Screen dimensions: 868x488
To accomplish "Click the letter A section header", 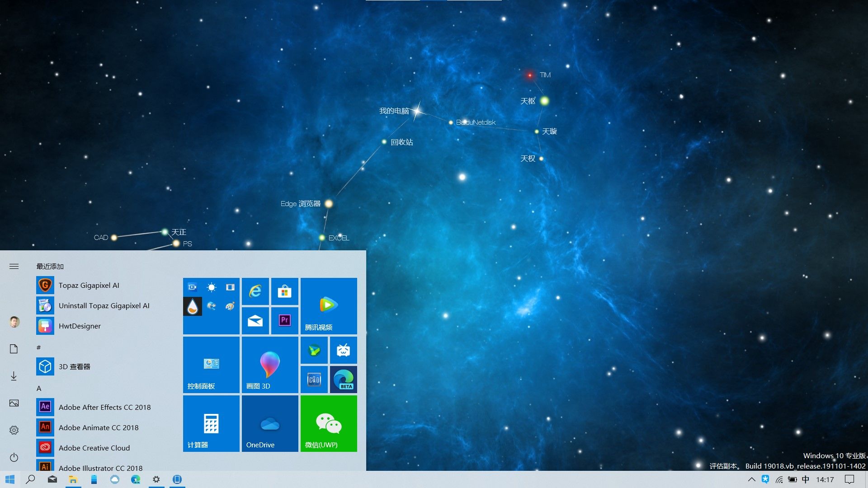I will (39, 388).
